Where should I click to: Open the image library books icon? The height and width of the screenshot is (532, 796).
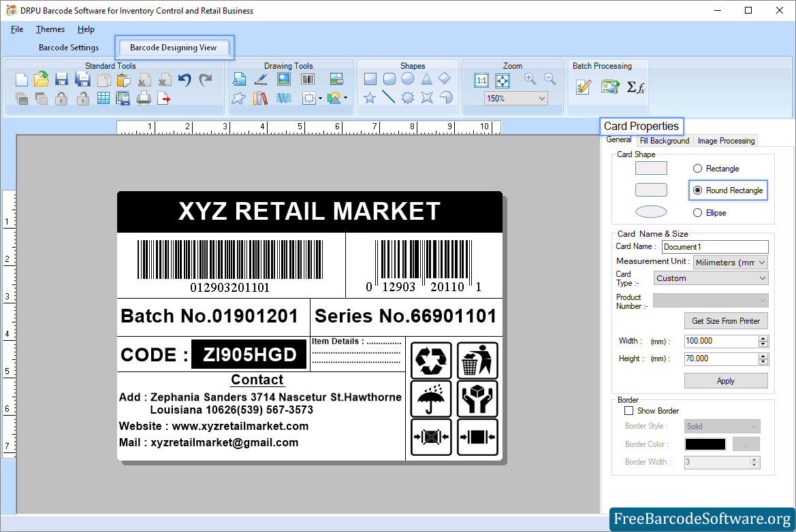(x=260, y=98)
